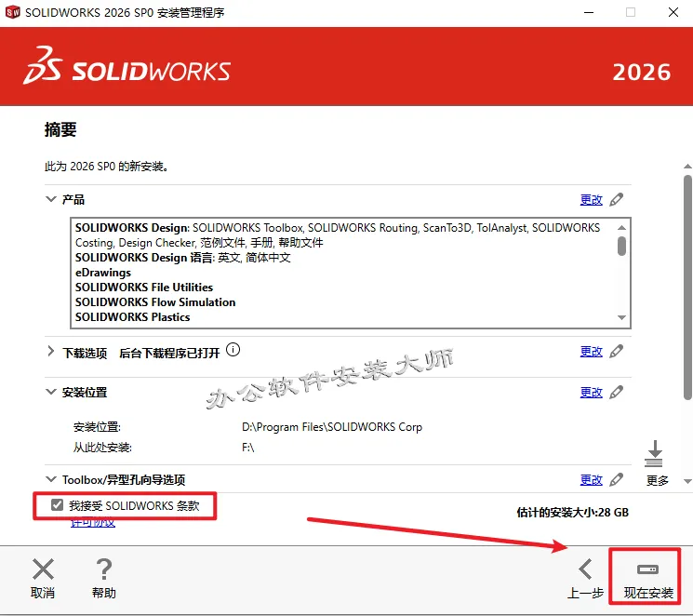This screenshot has width=693, height=616.
Task: Click products list scroll-down arrow
Action: coord(622,317)
